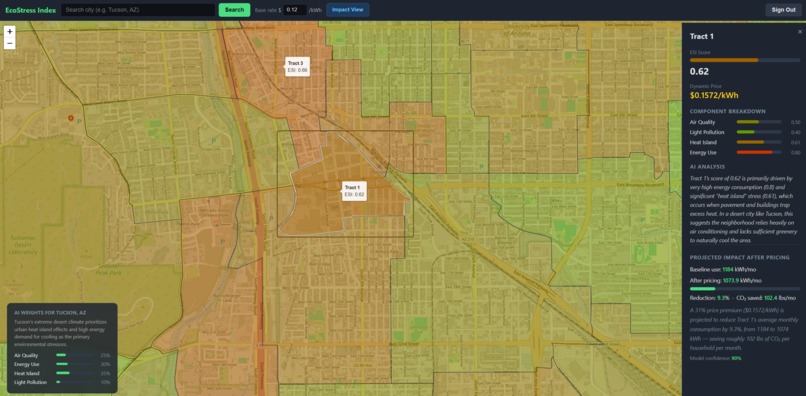Click the Energy Use component breakdown bar
The width and height of the screenshot is (806, 396).
click(759, 152)
